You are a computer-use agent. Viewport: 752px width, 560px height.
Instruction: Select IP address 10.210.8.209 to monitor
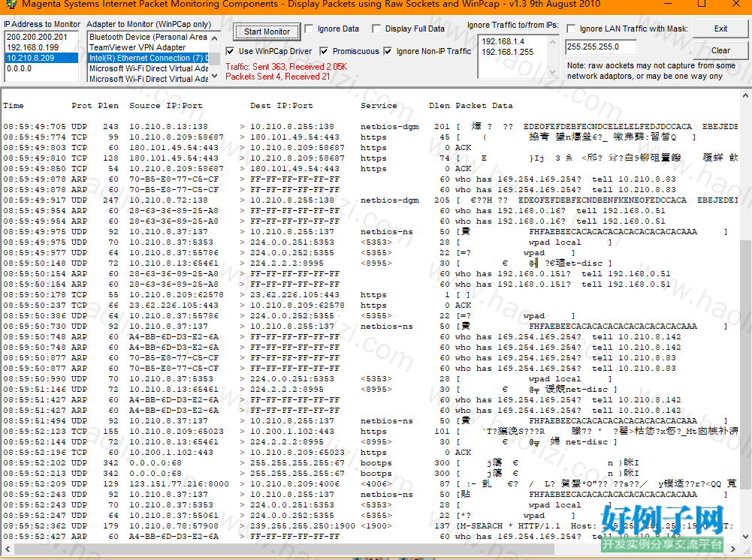41,58
